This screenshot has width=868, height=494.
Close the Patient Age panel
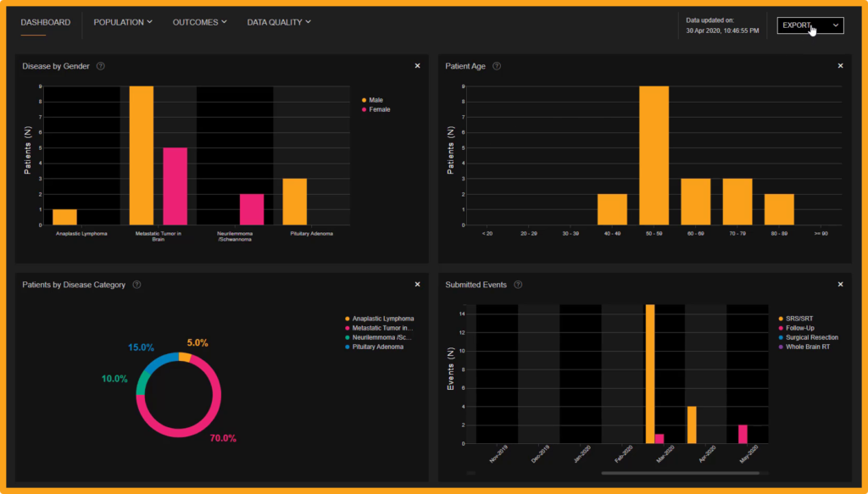coord(840,66)
